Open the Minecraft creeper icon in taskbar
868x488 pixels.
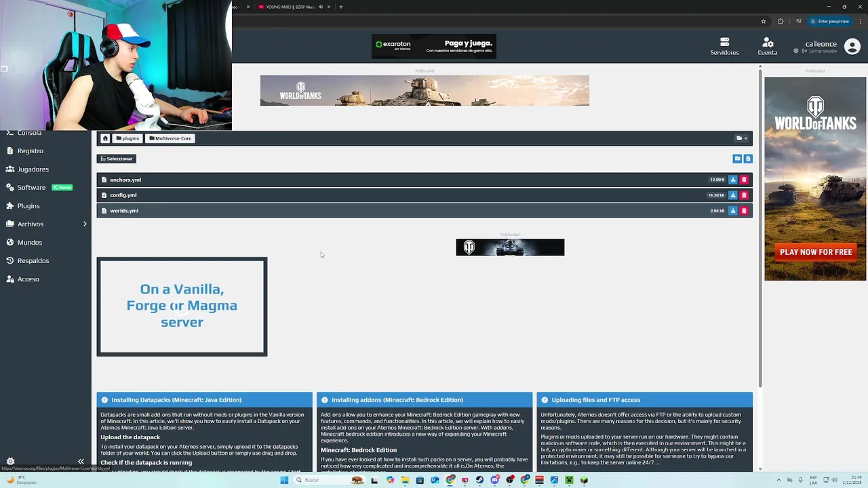[x=569, y=480]
